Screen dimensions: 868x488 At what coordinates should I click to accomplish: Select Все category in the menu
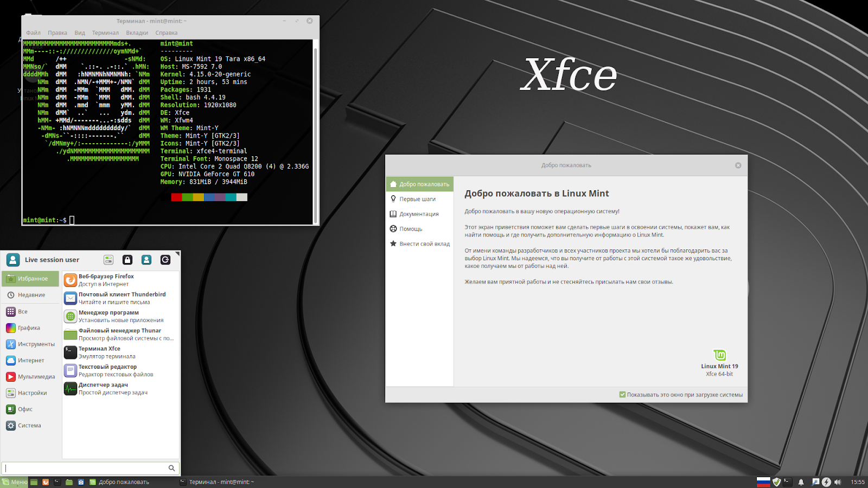(x=30, y=312)
